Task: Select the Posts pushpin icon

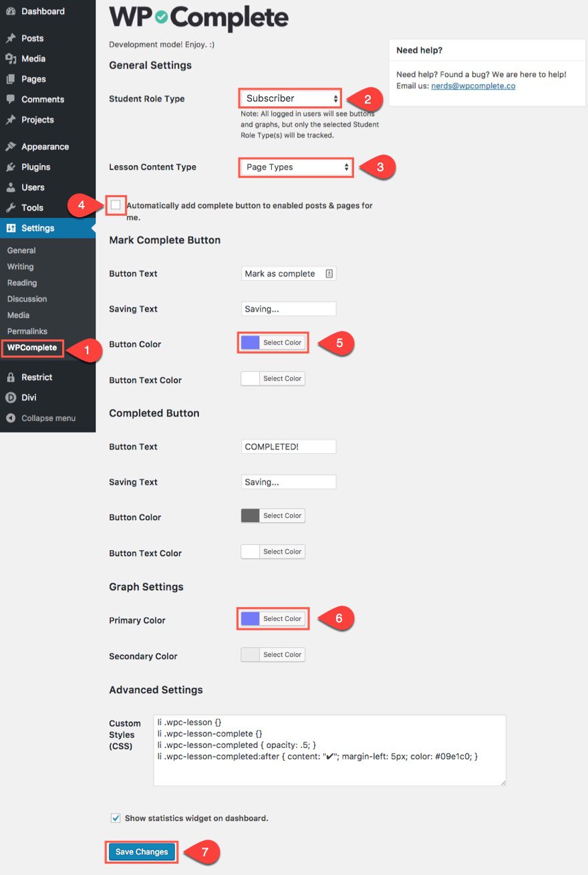Action: [x=12, y=38]
